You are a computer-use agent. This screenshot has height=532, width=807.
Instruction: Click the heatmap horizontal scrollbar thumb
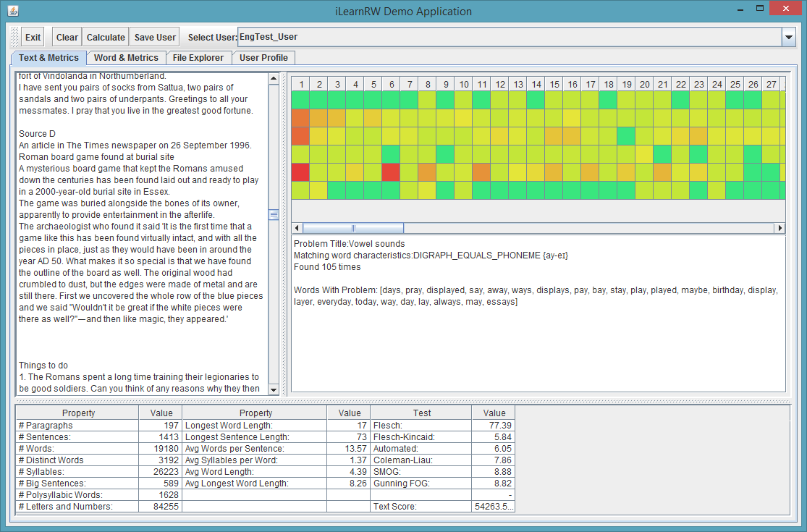coord(353,228)
